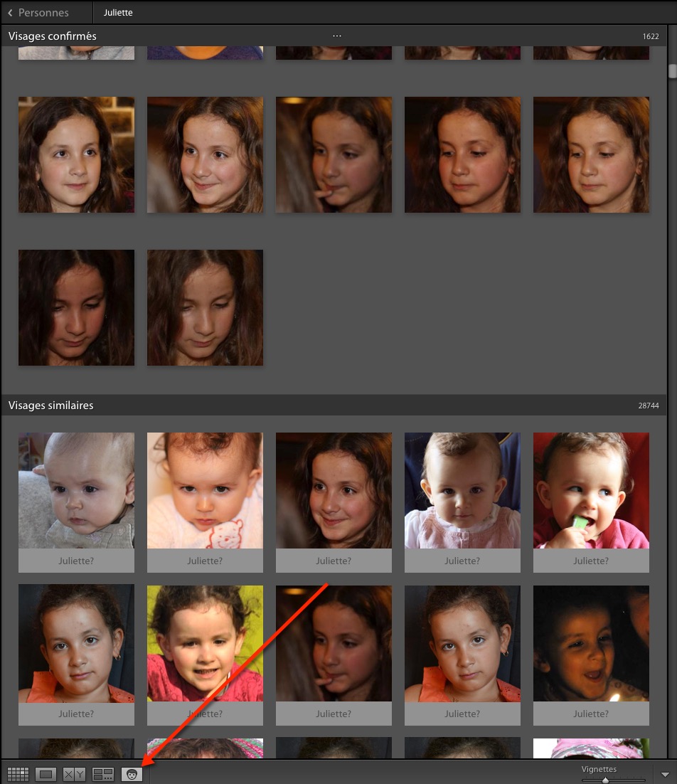Viewport: 677px width, 784px height.
Task: Confirm Juliette? under baby in pink dress
Action: (463, 561)
